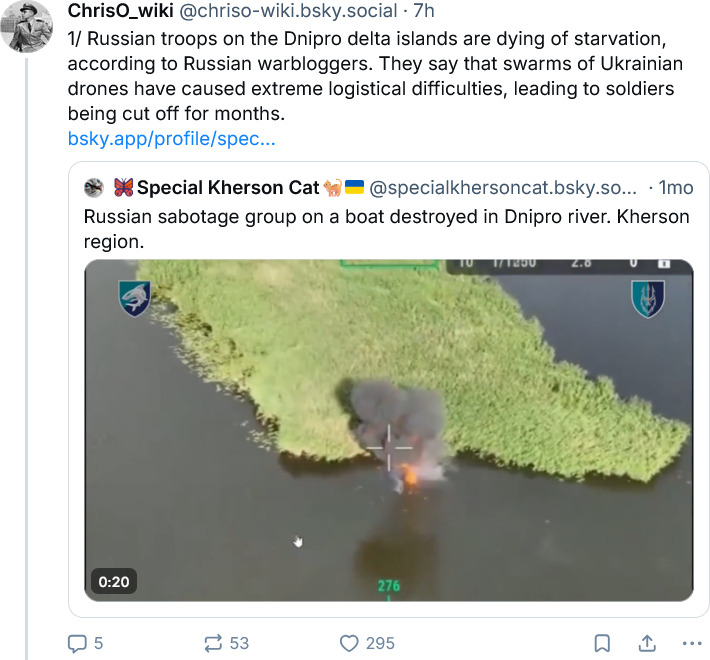This screenshot has height=660, width=710.
Task: Open Special Kherson Cat's profile name
Action: point(228,187)
